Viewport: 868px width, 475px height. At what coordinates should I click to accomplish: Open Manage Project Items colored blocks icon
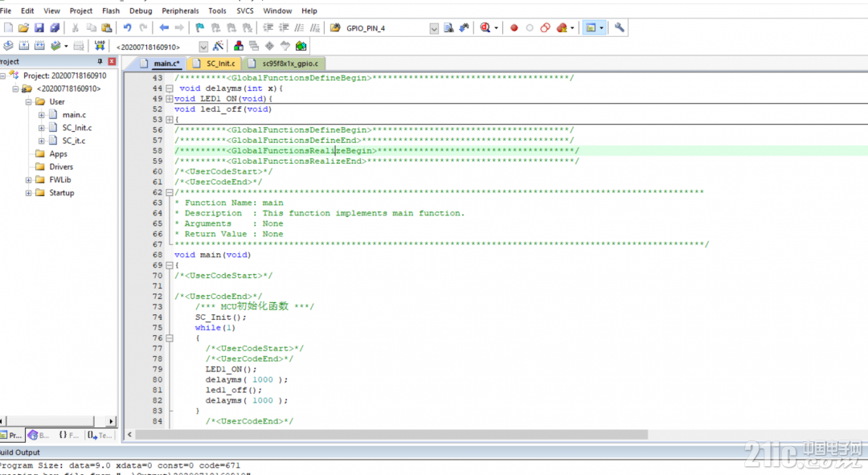click(239, 46)
